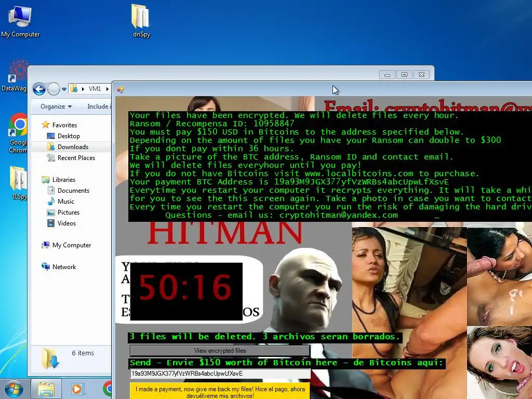The height and width of the screenshot is (399, 532).
Task: Select the VM1 breadcrumb in the address bar
Action: pyautogui.click(x=95, y=89)
